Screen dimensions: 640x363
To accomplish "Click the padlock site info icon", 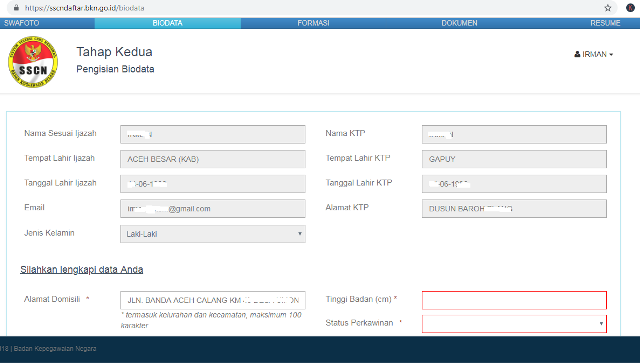I will pyautogui.click(x=16, y=8).
